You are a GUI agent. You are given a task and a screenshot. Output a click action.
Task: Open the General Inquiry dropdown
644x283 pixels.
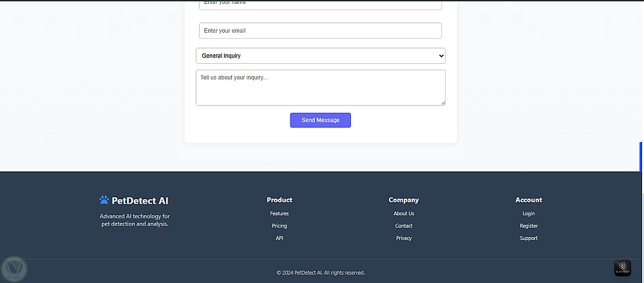(x=320, y=56)
